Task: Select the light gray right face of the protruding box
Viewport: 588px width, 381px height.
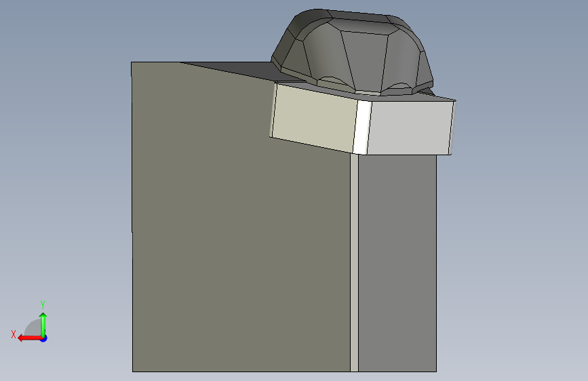Action: [x=410, y=127]
